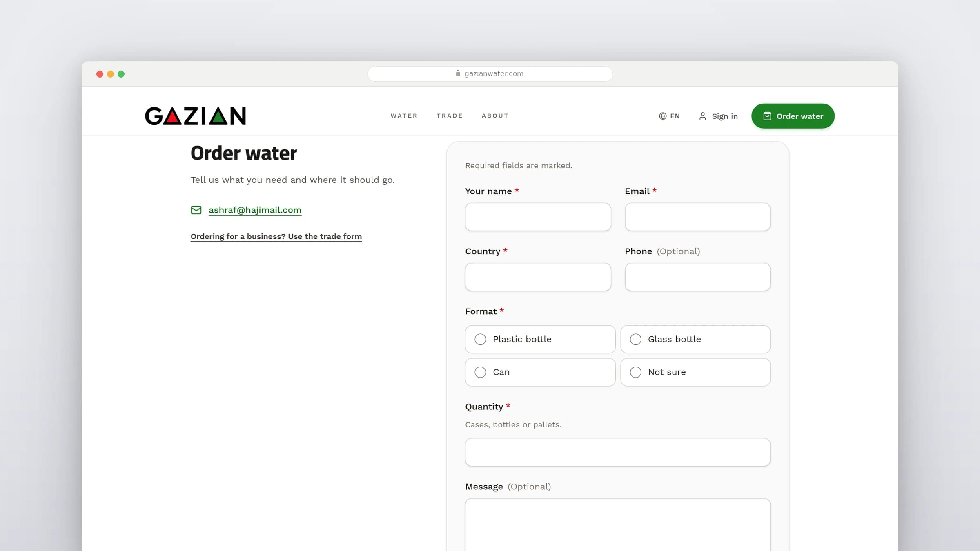Viewport: 980px width, 551px height.
Task: Follow the trade form business link
Action: pyautogui.click(x=276, y=237)
